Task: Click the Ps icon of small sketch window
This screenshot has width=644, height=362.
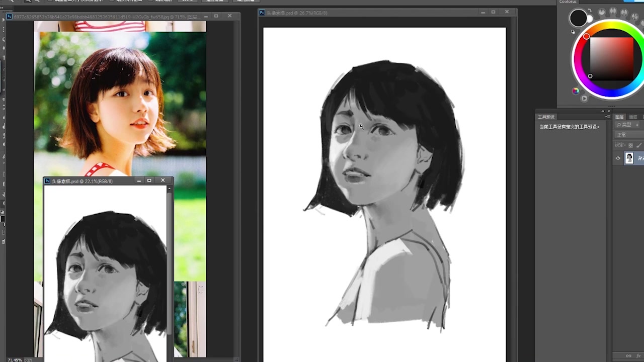Action: coord(47,181)
